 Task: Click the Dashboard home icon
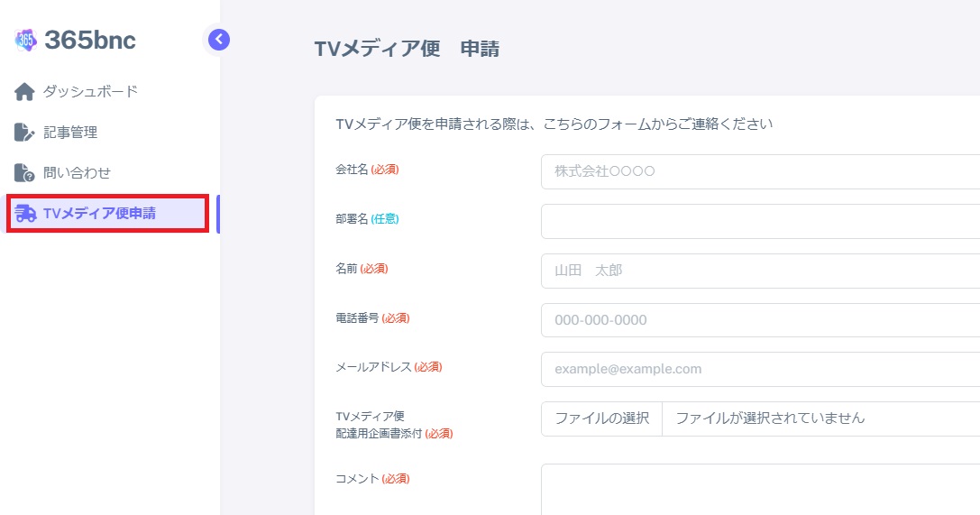(x=25, y=92)
